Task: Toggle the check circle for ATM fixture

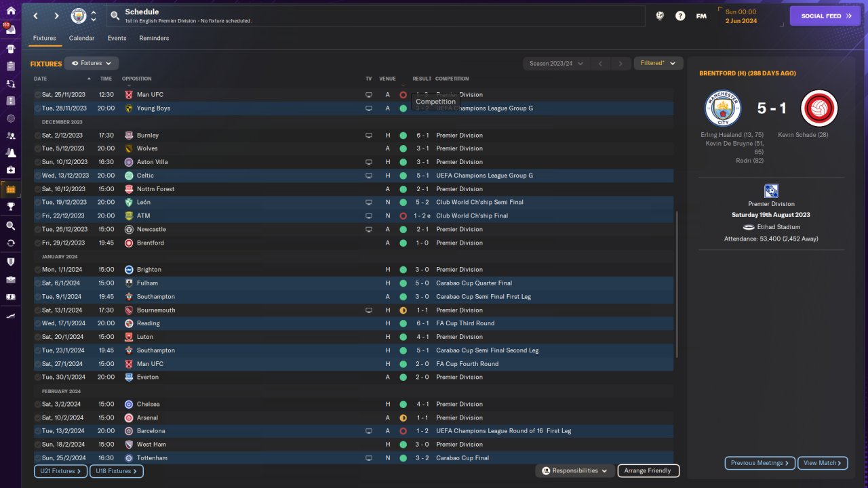Action: (x=38, y=216)
